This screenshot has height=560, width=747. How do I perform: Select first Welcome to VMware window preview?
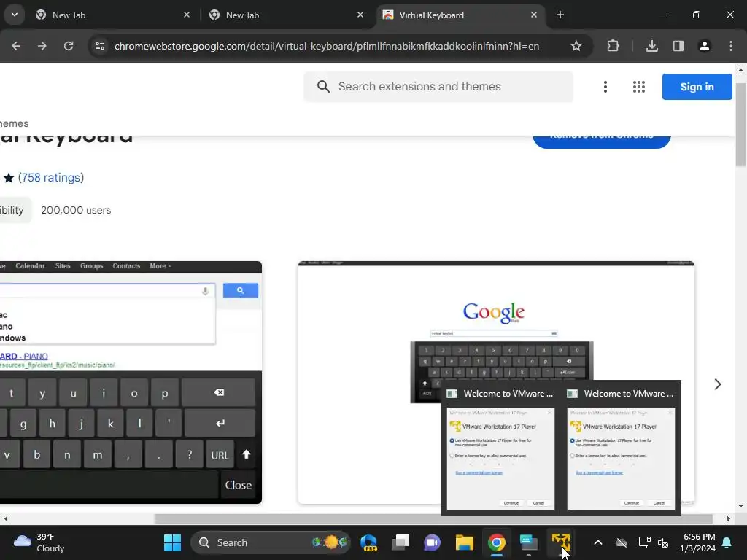click(500, 448)
